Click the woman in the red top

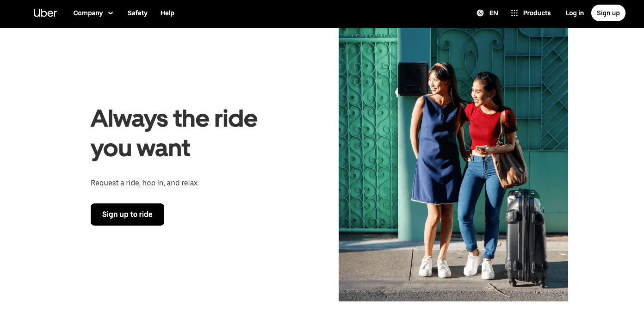click(x=486, y=176)
